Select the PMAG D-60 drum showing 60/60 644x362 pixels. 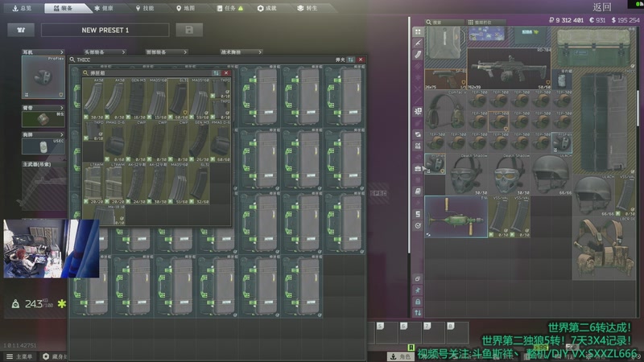[x=220, y=141]
